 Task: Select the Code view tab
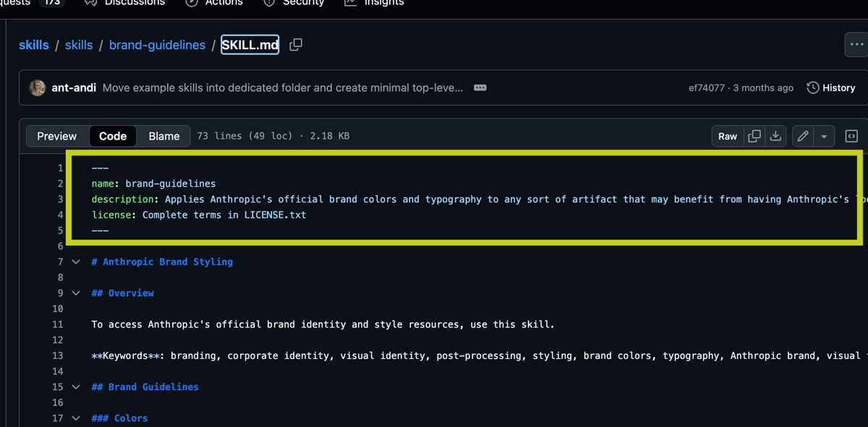point(113,136)
